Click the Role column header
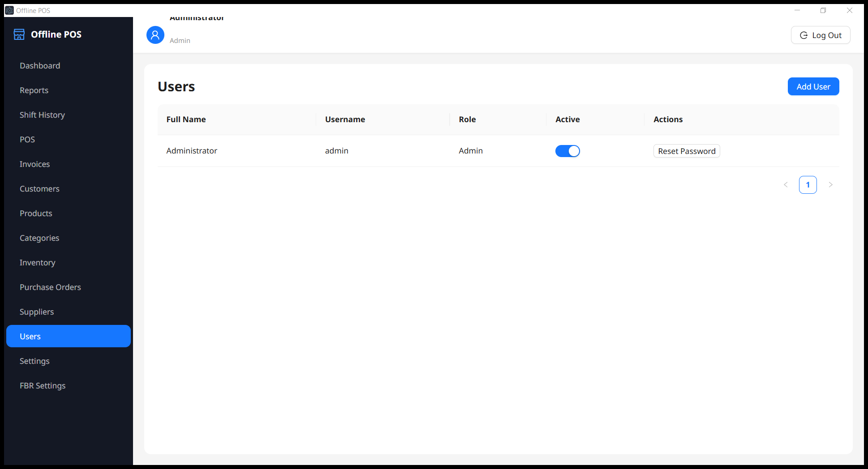The image size is (868, 469). click(x=498, y=119)
